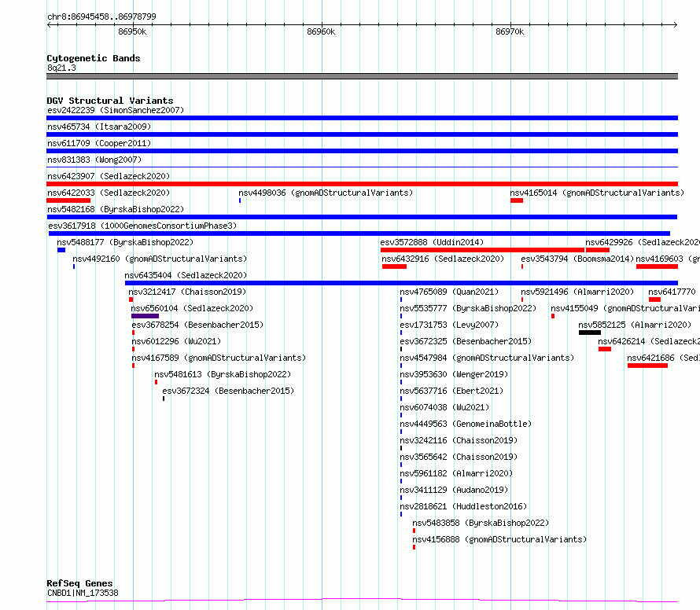
Task: Open nsv4449563 (GenomeinaBottle) label
Action: pyautogui.click(x=466, y=424)
